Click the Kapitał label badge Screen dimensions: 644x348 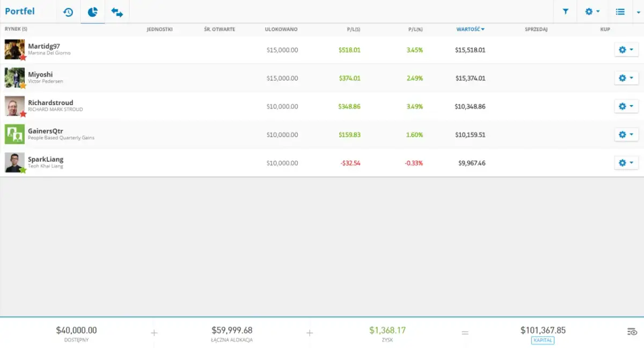pyautogui.click(x=543, y=340)
